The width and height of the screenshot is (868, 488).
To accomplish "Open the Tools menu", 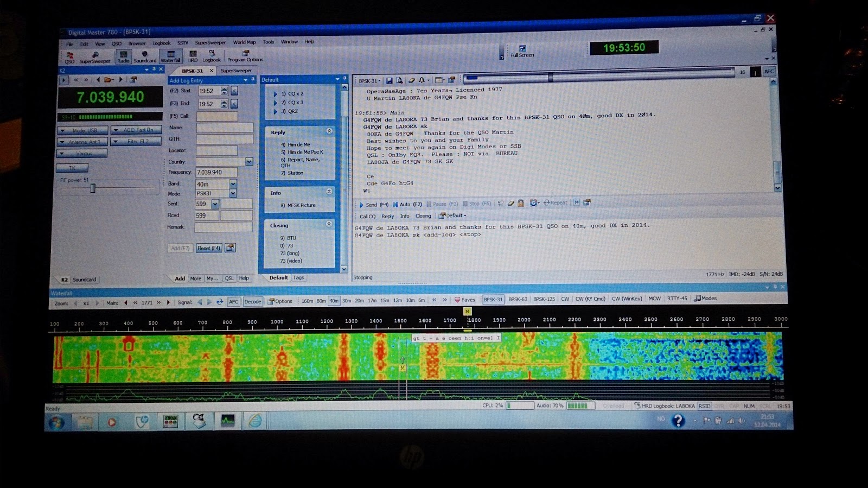I will (269, 42).
